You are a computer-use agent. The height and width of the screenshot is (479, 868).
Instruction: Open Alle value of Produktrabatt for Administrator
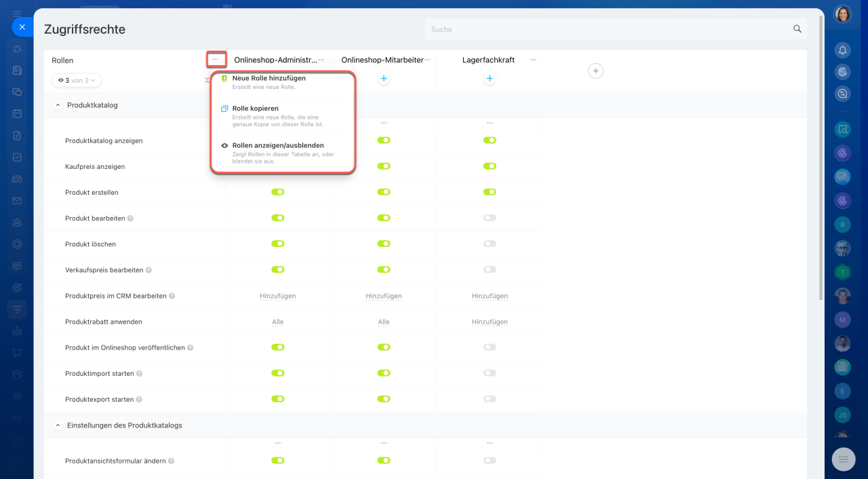point(278,322)
